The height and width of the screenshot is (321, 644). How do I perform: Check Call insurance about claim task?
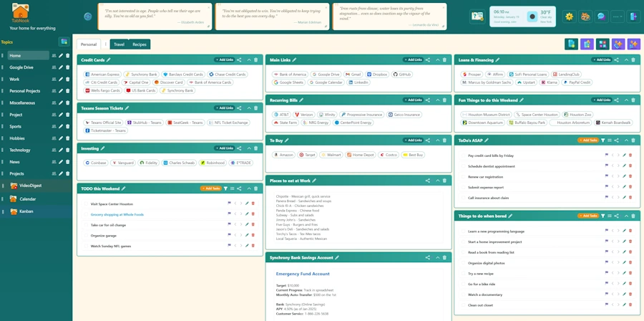464,198
